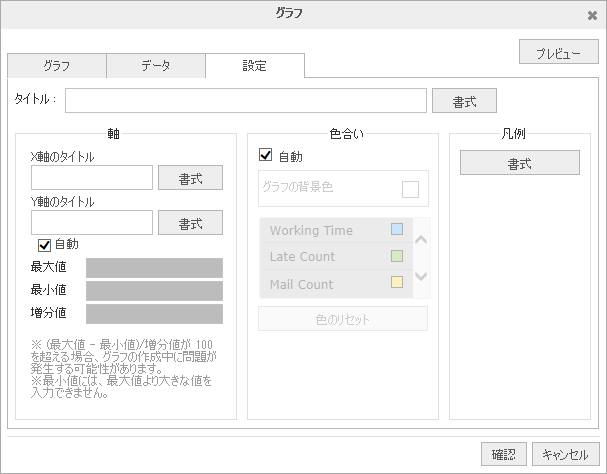
Task: Switch to the グラフ tab
Action: tap(56, 66)
